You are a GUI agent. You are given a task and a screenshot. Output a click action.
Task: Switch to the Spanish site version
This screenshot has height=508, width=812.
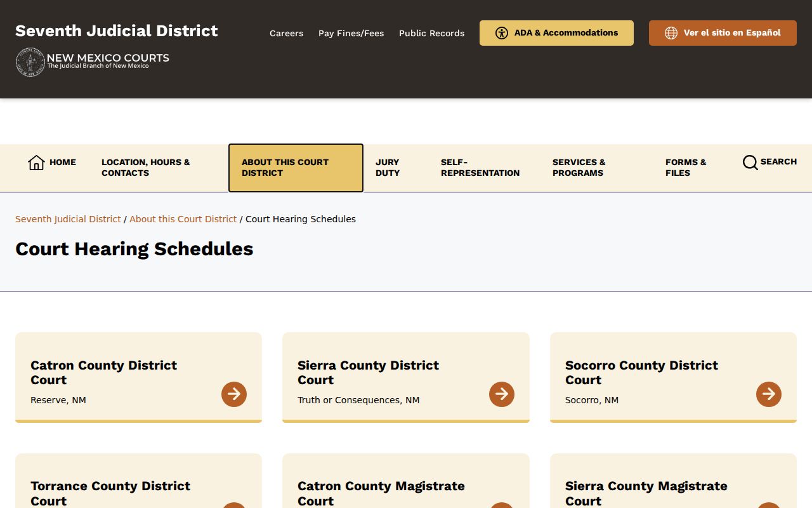(x=723, y=33)
